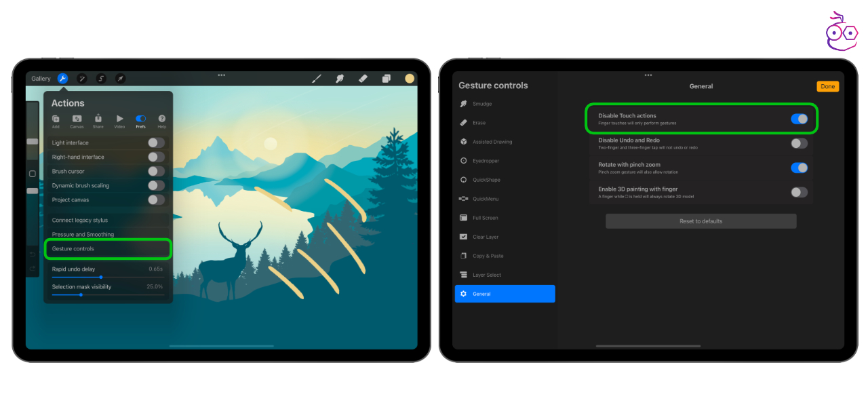The image size is (868, 401).
Task: Click the Done button
Action: coord(827,86)
